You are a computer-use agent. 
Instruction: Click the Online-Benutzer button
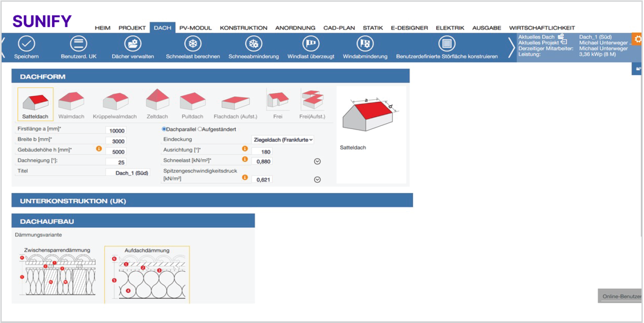[x=621, y=296]
